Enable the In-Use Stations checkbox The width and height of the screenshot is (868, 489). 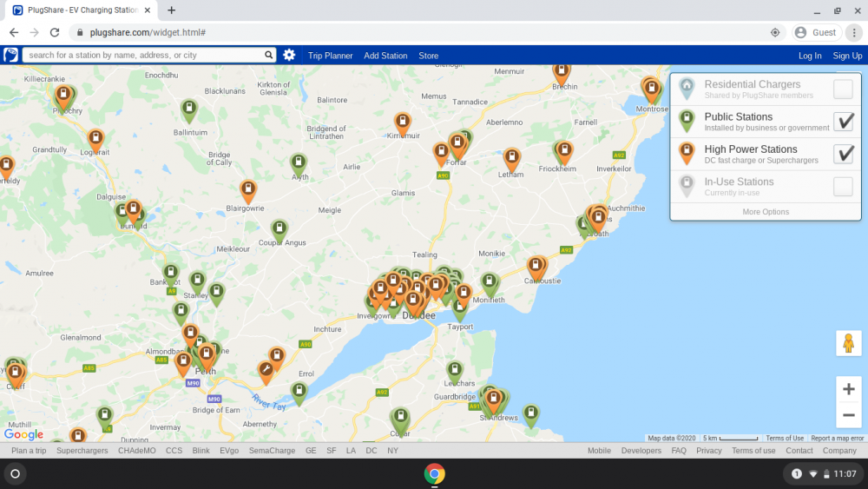coord(843,187)
